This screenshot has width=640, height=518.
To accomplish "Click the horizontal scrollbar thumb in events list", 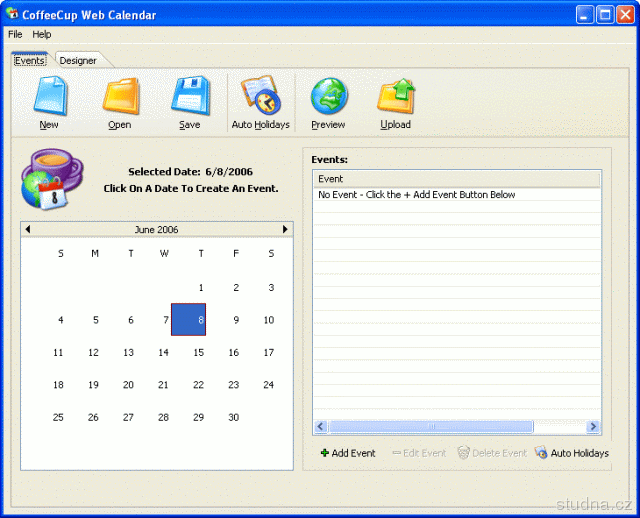I will click(x=431, y=427).
